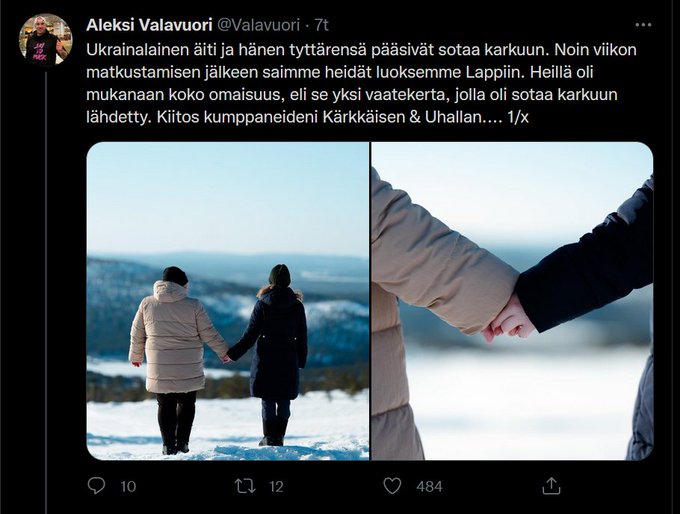
Task: Click the like count 484
Action: [x=429, y=487]
